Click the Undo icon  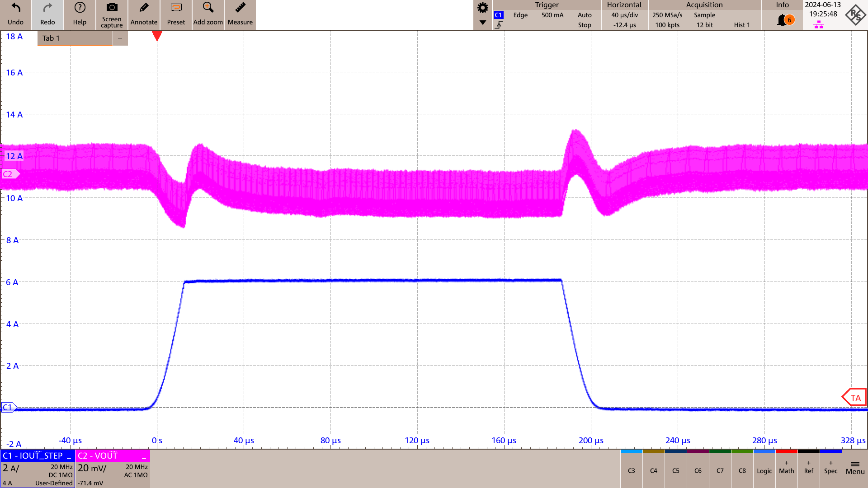[15, 8]
